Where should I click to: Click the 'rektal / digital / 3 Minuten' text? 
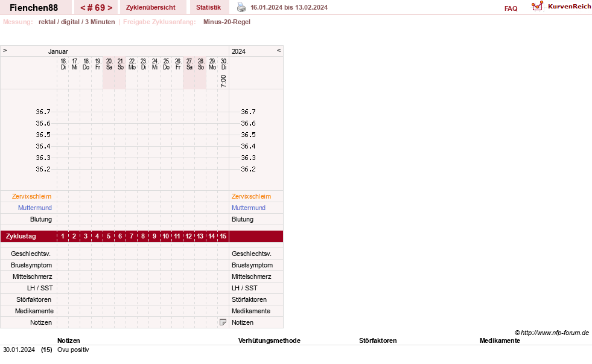tap(77, 22)
